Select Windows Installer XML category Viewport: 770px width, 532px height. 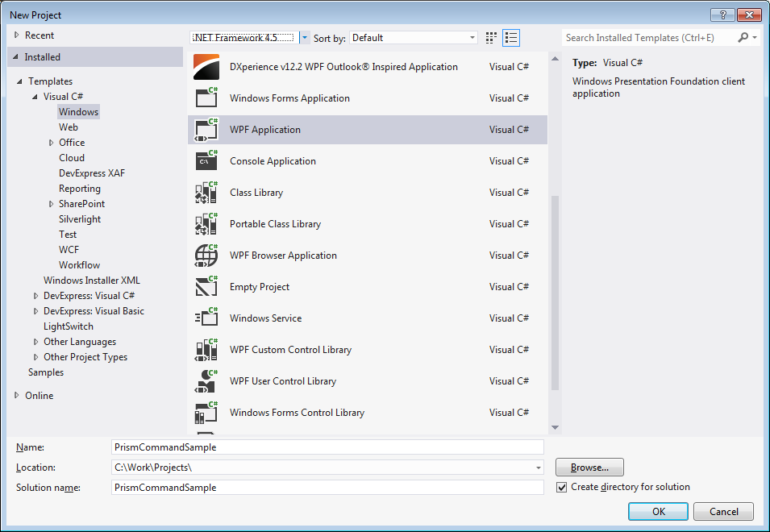(x=91, y=281)
